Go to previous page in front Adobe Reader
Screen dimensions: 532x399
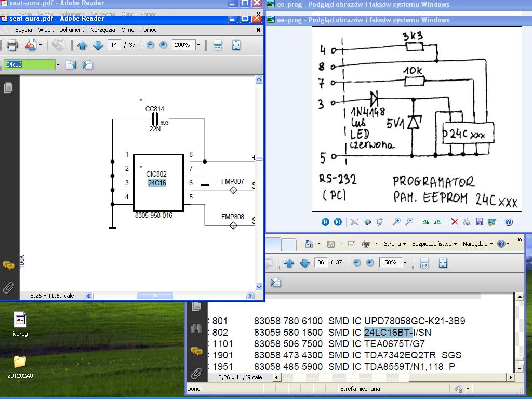coord(82,45)
